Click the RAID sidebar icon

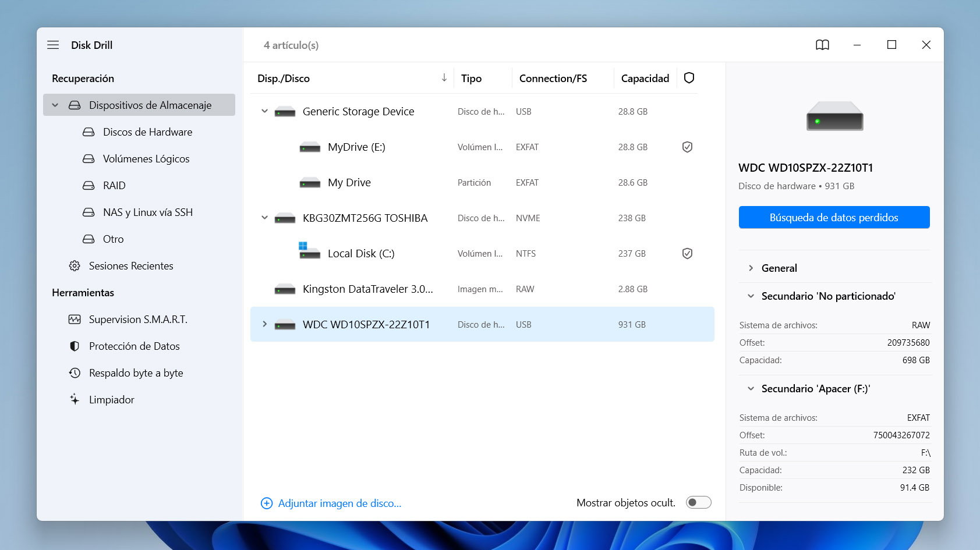[x=89, y=186]
